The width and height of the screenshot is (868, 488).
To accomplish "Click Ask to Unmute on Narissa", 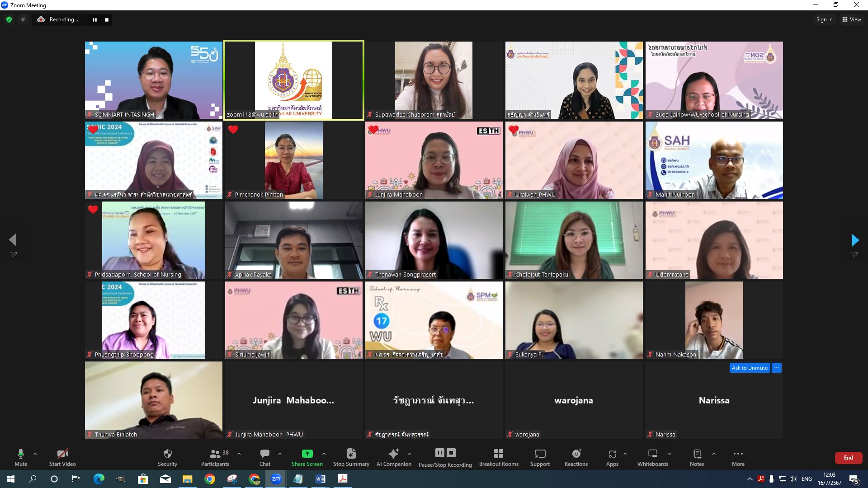I will [x=750, y=368].
